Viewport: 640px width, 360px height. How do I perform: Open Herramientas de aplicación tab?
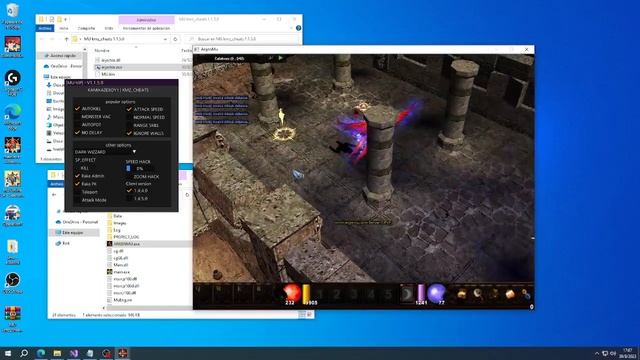[146, 28]
